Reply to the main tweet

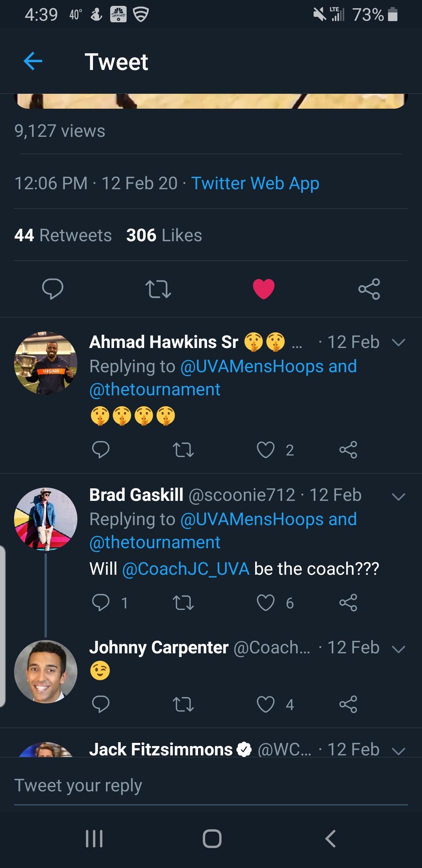[x=52, y=289]
